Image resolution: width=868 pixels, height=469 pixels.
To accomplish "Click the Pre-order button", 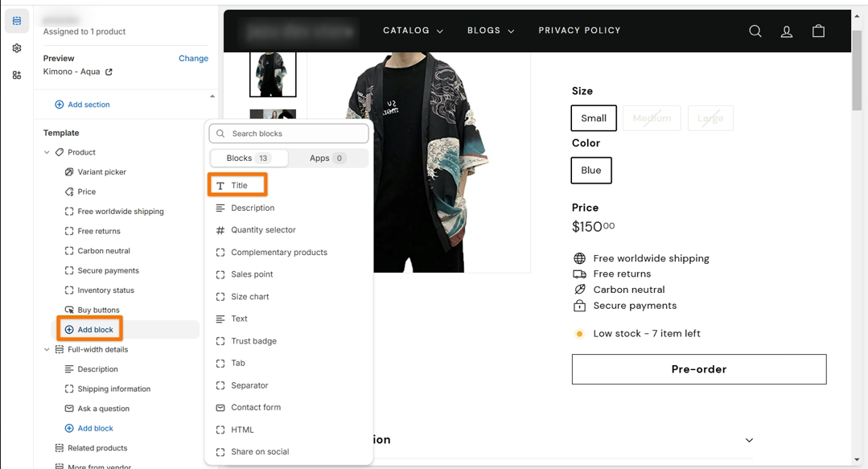I will pyautogui.click(x=698, y=369).
